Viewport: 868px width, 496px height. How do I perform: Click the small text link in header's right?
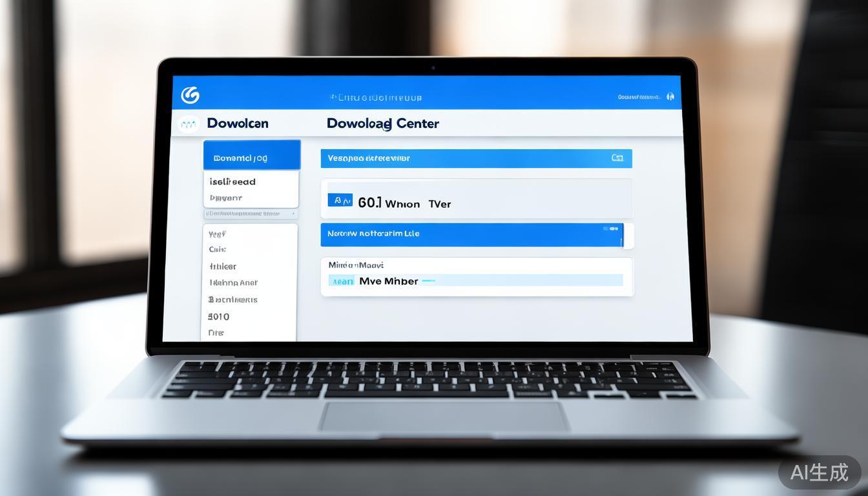(x=638, y=98)
